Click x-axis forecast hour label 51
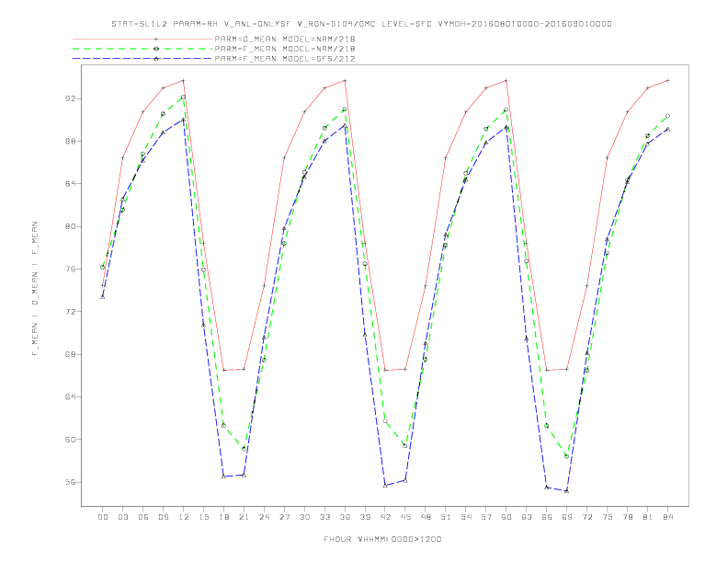This screenshot has width=728, height=563. pyautogui.click(x=446, y=517)
